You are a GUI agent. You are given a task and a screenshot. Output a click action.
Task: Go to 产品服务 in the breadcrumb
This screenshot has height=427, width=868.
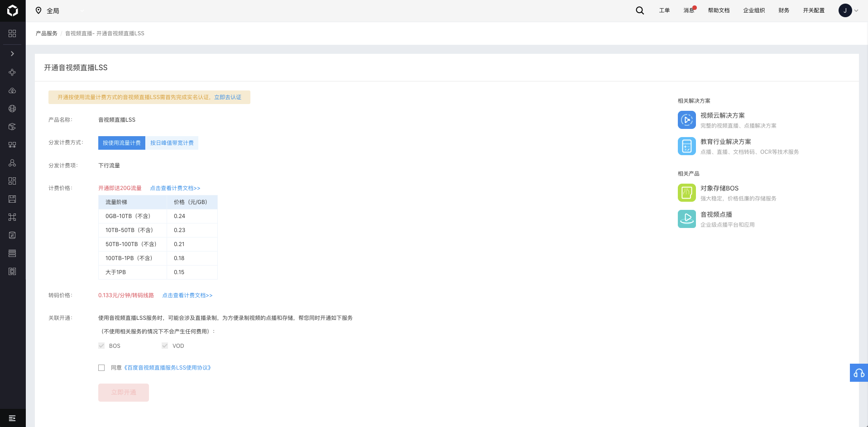tap(47, 33)
